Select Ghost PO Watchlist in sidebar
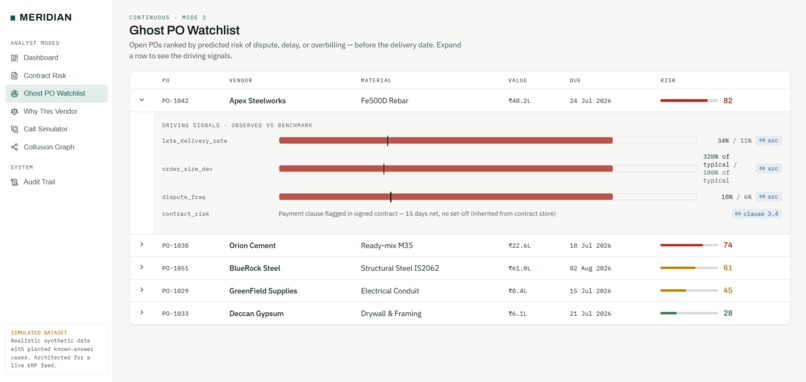Viewport: 806px width, 382px height. click(57, 94)
